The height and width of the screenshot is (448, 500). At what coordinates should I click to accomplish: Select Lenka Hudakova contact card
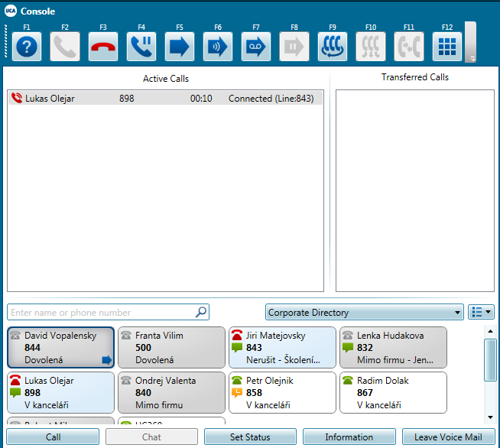(393, 348)
